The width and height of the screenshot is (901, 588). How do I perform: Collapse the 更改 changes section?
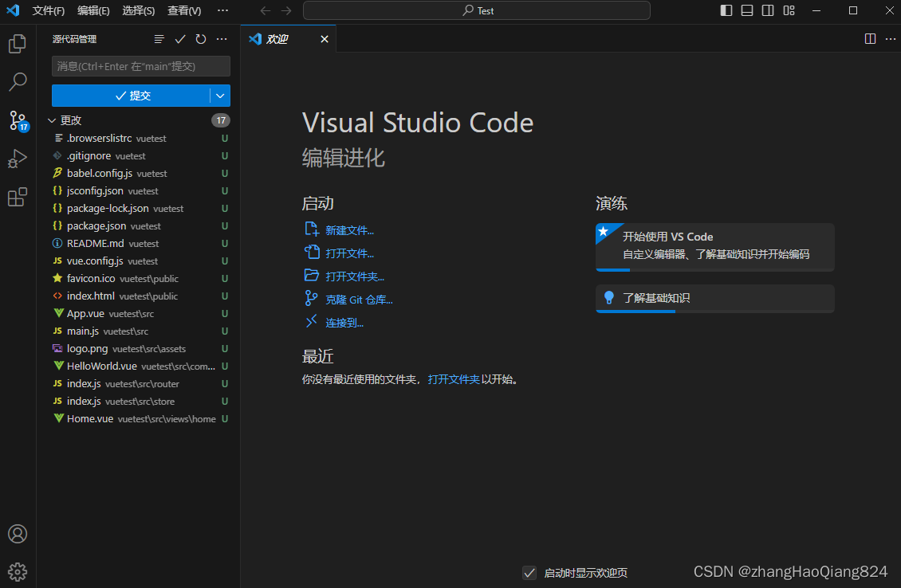52,120
